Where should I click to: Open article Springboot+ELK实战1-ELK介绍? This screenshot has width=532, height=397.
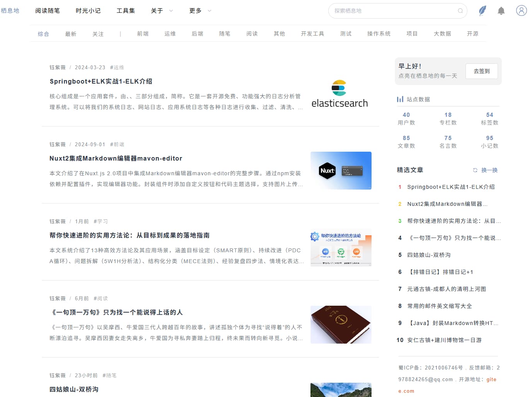[101, 81]
